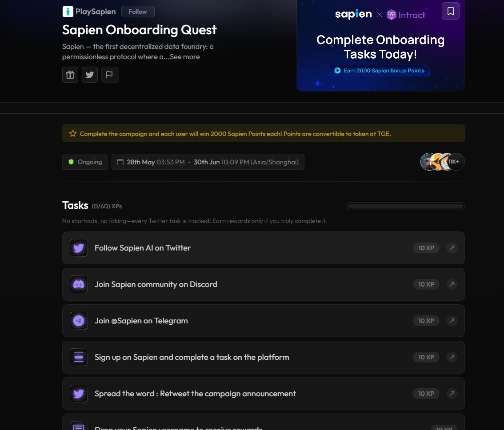Open arrow link for Join Sapien community on Discord
This screenshot has height=430, width=504.
452,284
